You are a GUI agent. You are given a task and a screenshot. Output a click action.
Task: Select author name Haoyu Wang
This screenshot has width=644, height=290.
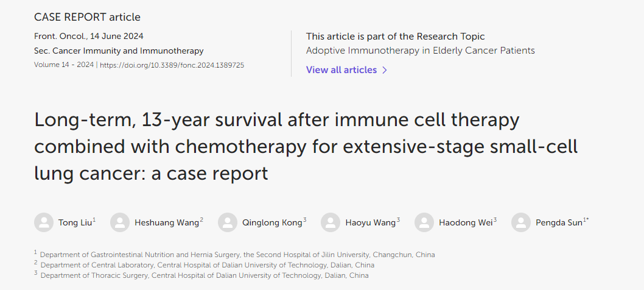(370, 222)
